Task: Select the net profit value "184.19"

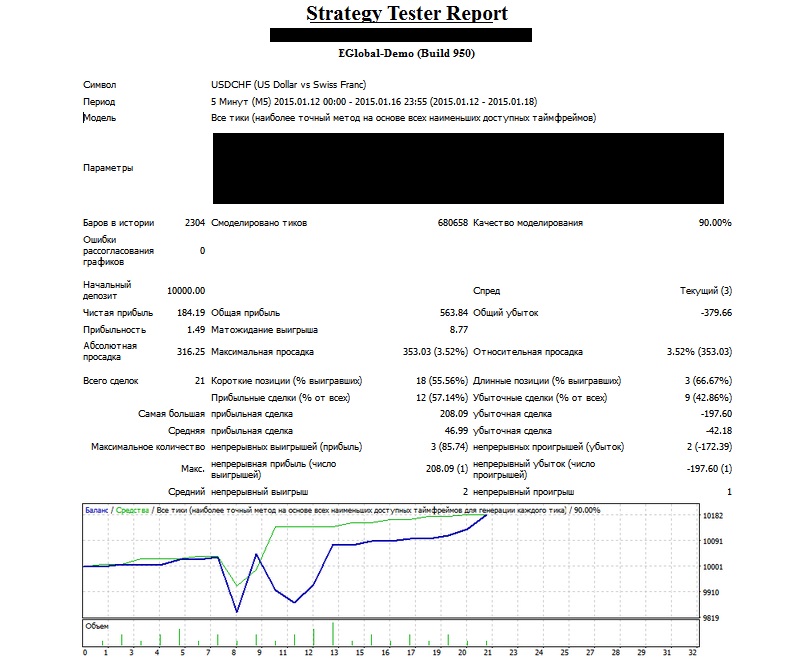Action: point(191,313)
